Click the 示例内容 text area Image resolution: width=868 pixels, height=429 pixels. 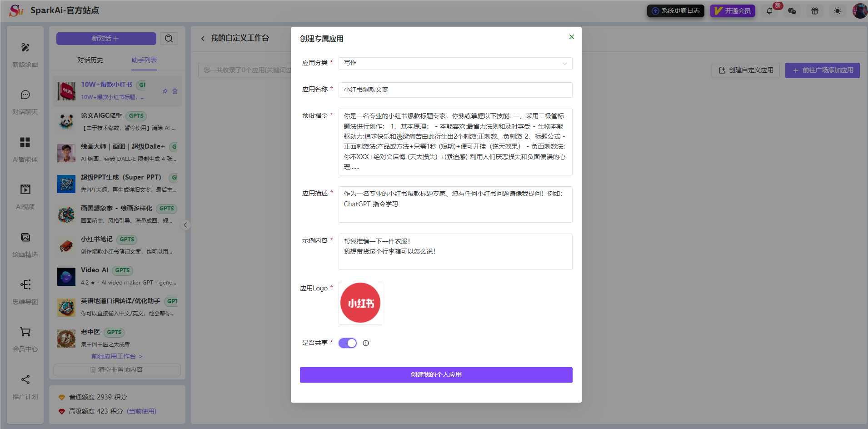click(455, 252)
